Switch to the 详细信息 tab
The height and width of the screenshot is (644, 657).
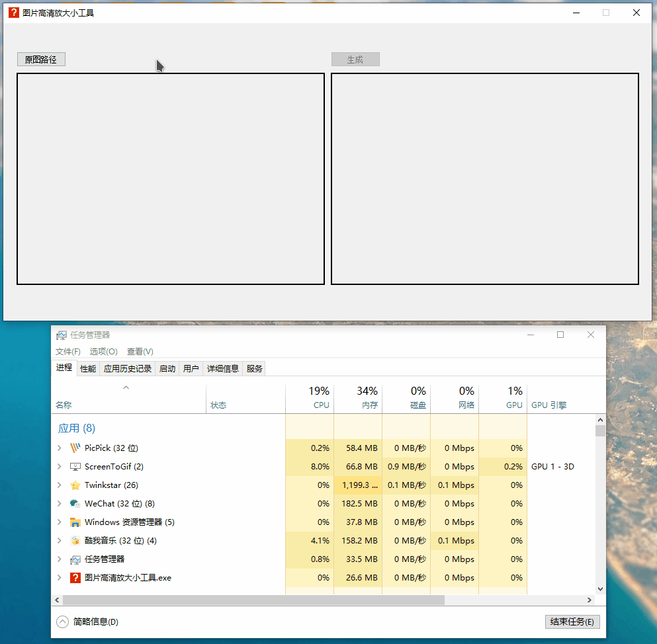[x=222, y=369]
